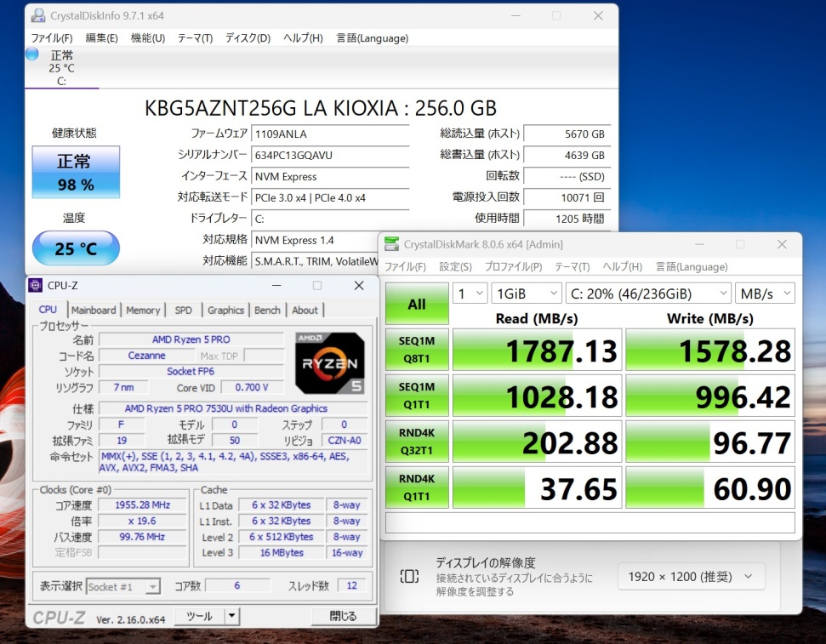
Task: Click the display resolution monitor icon
Action: tap(409, 576)
